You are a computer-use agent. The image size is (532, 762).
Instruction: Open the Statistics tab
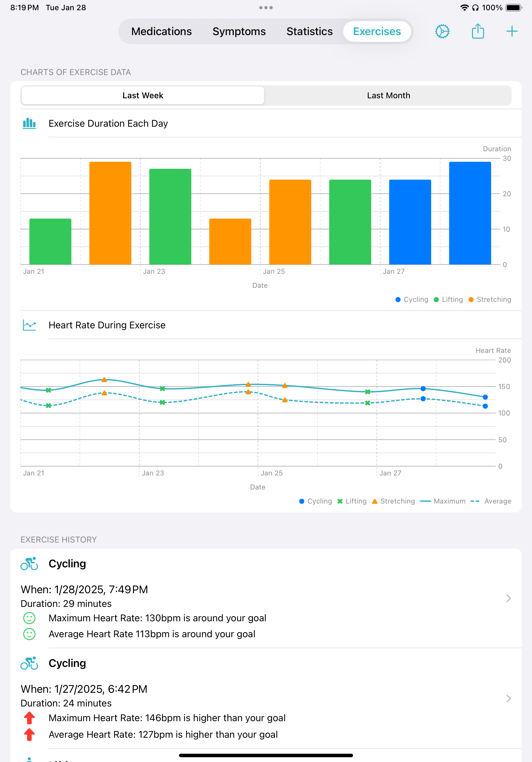click(309, 31)
